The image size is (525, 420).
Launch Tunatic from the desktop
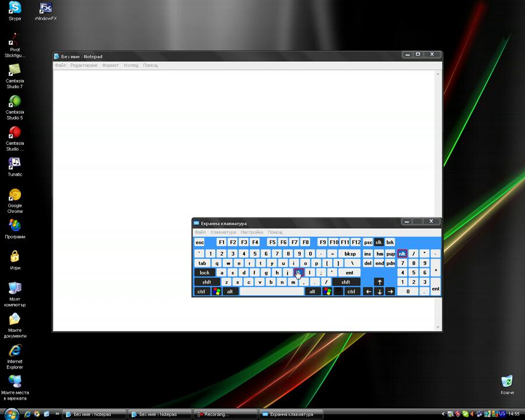(15, 163)
